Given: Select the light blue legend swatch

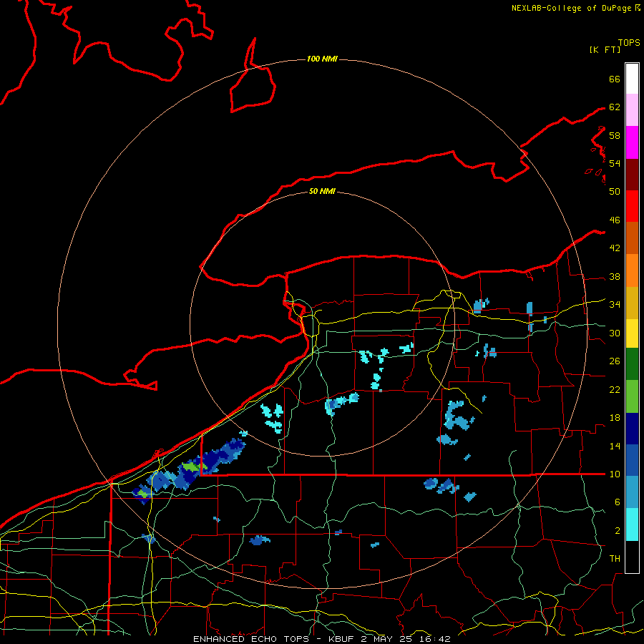Looking at the screenshot, I should coord(632,492).
